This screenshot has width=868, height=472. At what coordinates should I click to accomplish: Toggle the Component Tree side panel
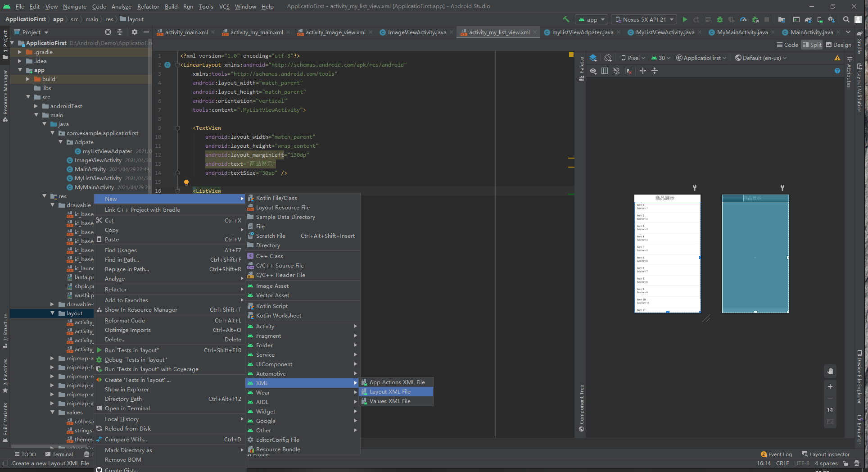pos(581,408)
